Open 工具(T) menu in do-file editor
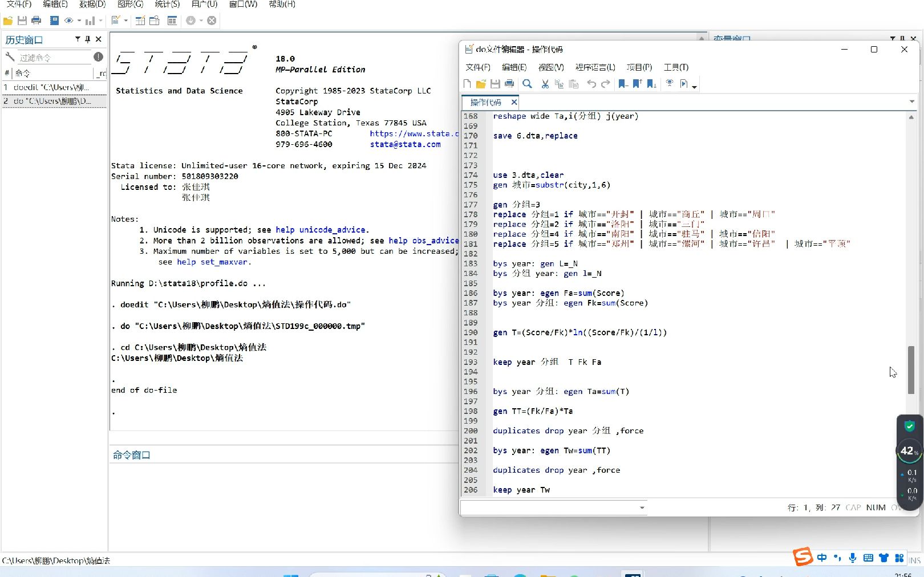Viewport: 924px width, 577px height. [x=676, y=67]
